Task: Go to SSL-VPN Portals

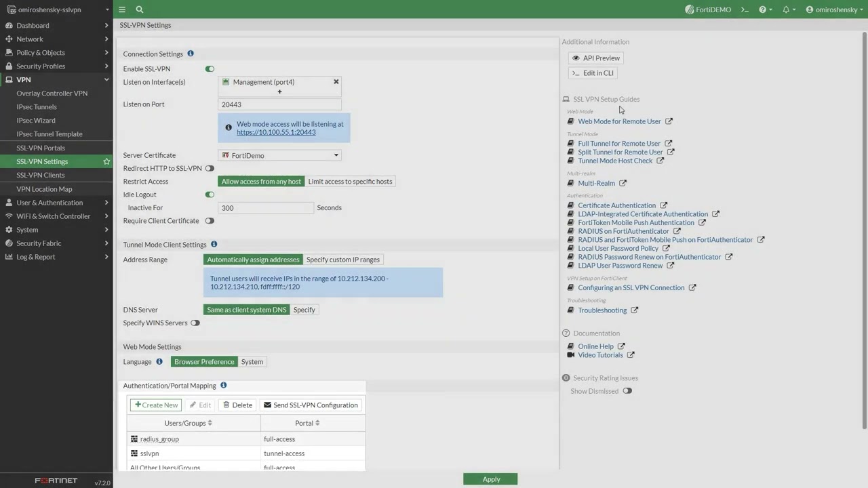Action: (x=41, y=148)
